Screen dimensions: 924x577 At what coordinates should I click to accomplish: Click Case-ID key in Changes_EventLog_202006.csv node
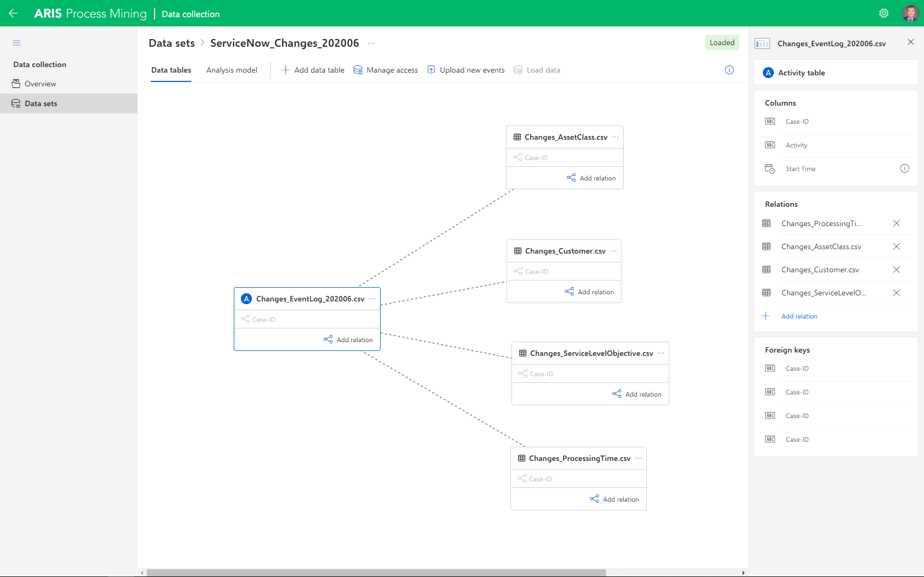click(x=258, y=319)
